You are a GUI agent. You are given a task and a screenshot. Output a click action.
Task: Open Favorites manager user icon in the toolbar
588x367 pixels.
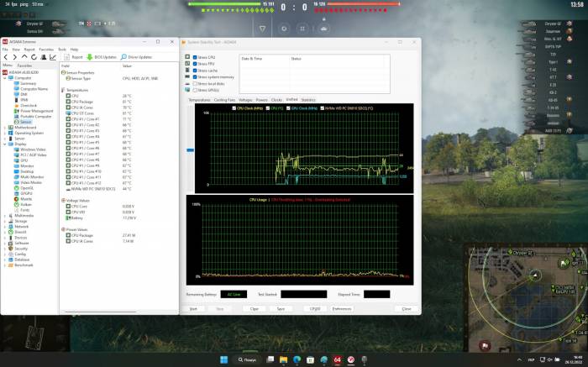[x=44, y=57]
